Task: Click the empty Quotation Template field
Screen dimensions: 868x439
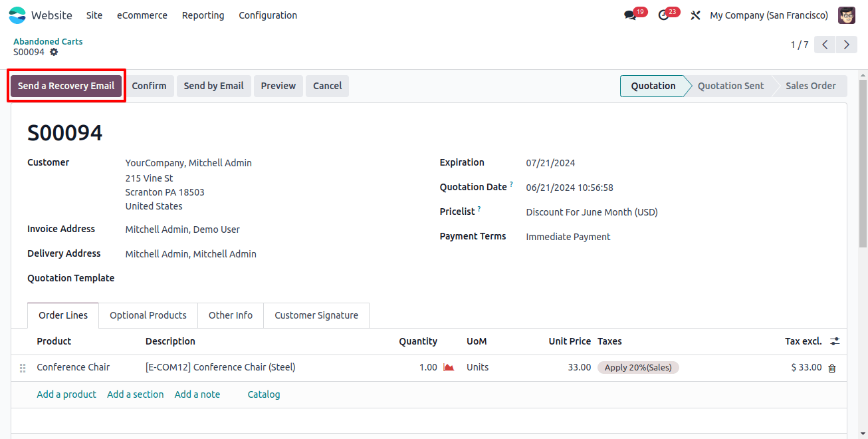Action: (272, 279)
